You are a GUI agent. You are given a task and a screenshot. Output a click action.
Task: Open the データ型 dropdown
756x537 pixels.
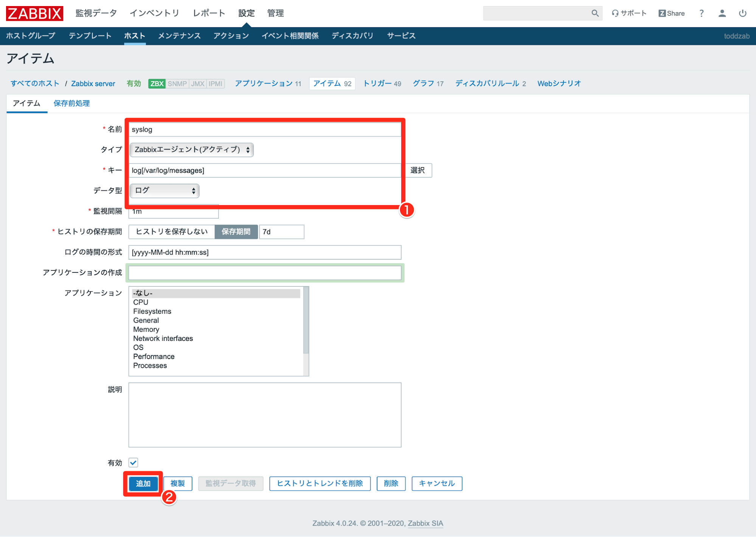[x=164, y=190]
